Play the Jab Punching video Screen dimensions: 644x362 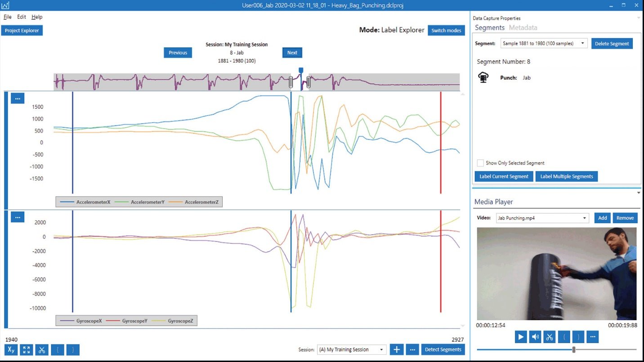521,337
